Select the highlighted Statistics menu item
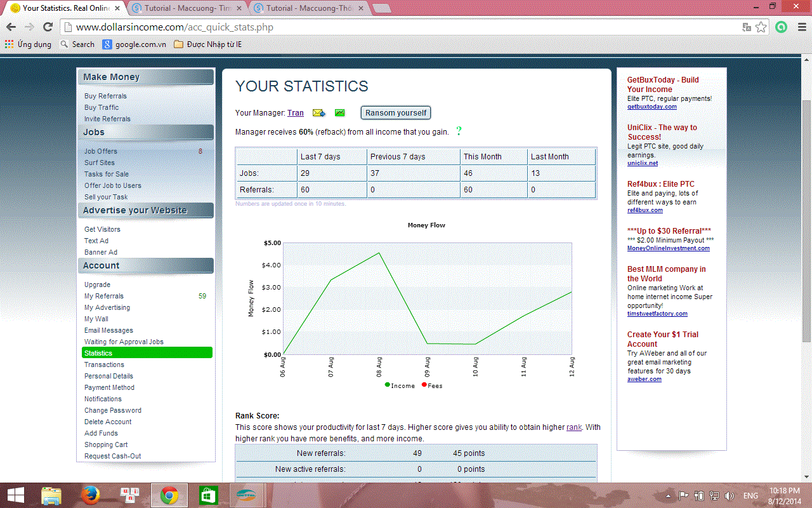 pyautogui.click(x=147, y=353)
